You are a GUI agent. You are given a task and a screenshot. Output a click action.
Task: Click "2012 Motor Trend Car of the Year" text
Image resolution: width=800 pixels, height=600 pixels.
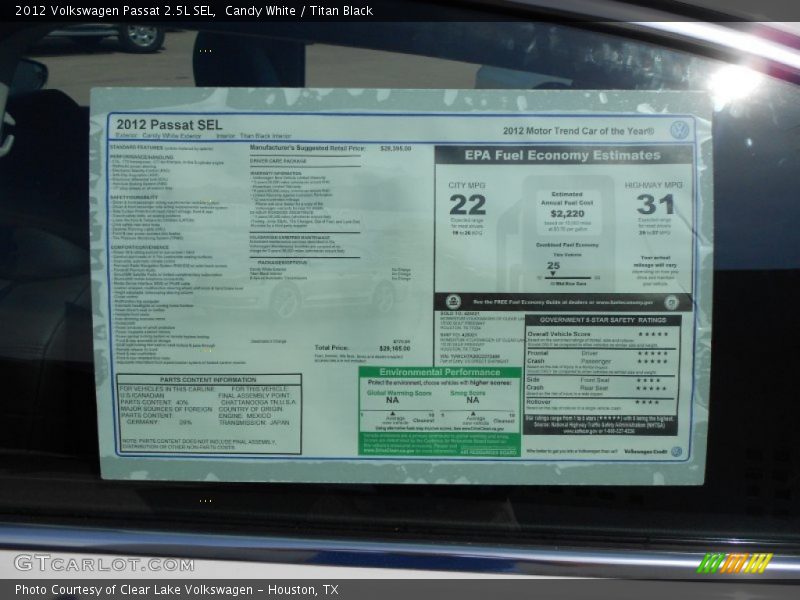tap(578, 131)
